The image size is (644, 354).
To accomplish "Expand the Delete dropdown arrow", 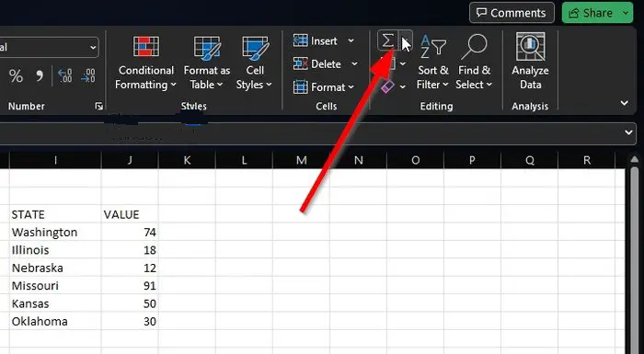I will pyautogui.click(x=354, y=64).
